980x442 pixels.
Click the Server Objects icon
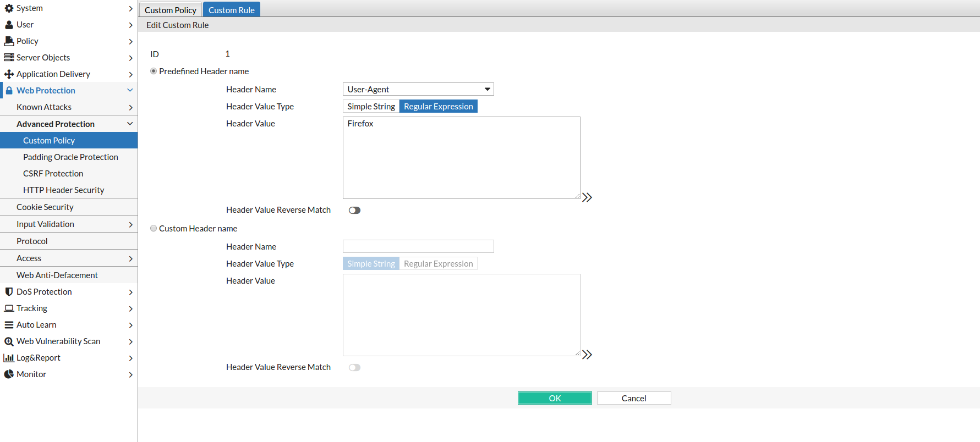(9, 58)
